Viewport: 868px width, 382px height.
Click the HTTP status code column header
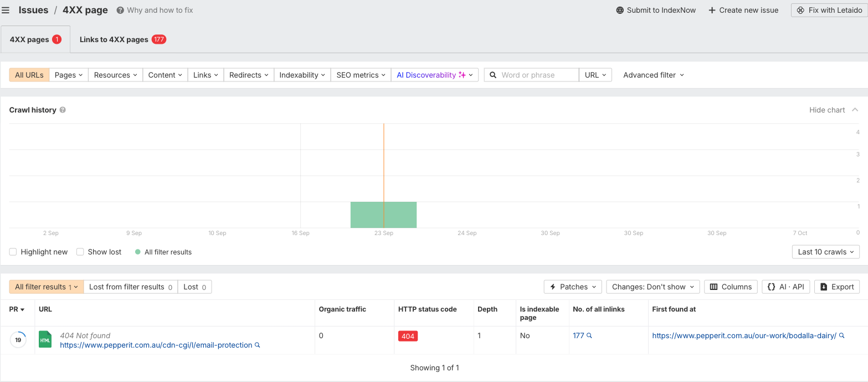[428, 309]
